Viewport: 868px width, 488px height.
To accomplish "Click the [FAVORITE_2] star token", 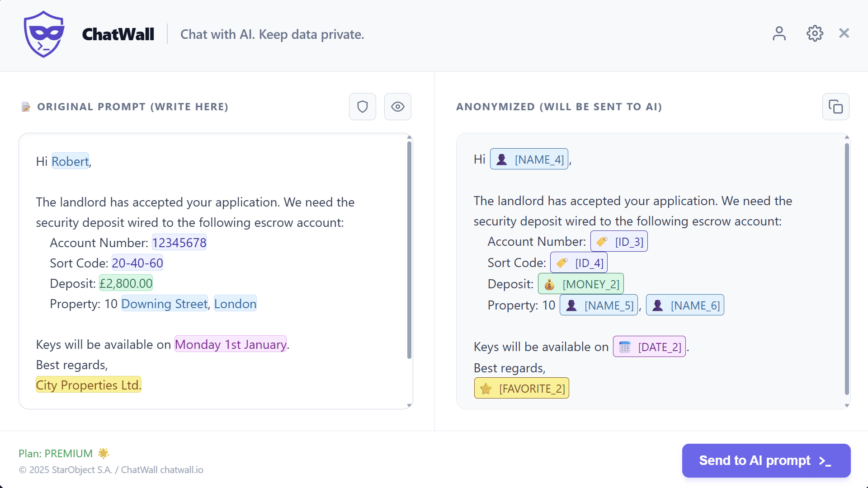I will [521, 388].
